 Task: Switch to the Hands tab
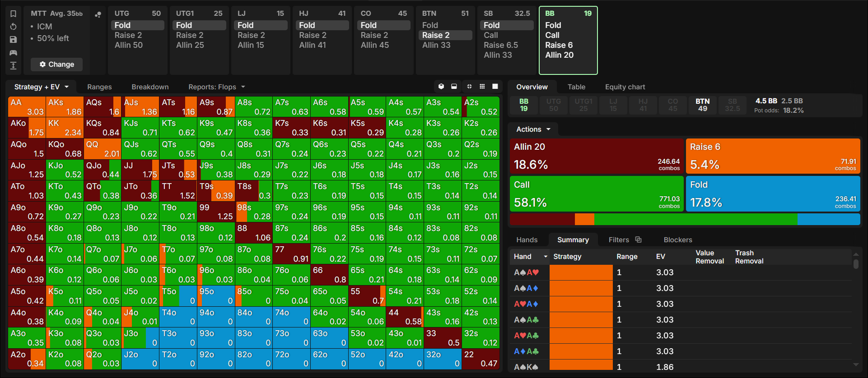pos(527,240)
